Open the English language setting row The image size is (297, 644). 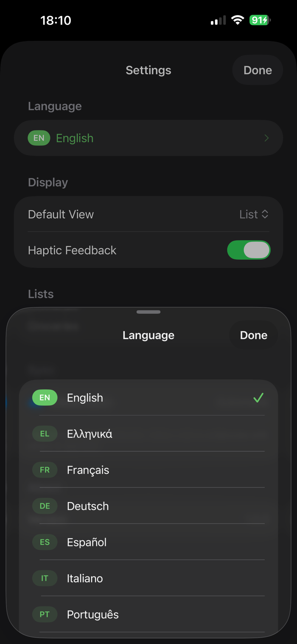tap(148, 138)
